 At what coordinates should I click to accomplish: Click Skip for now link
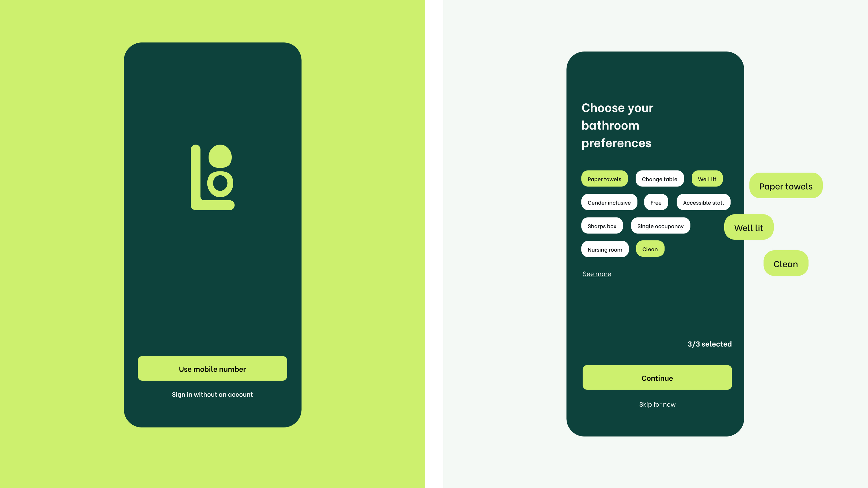coord(656,404)
